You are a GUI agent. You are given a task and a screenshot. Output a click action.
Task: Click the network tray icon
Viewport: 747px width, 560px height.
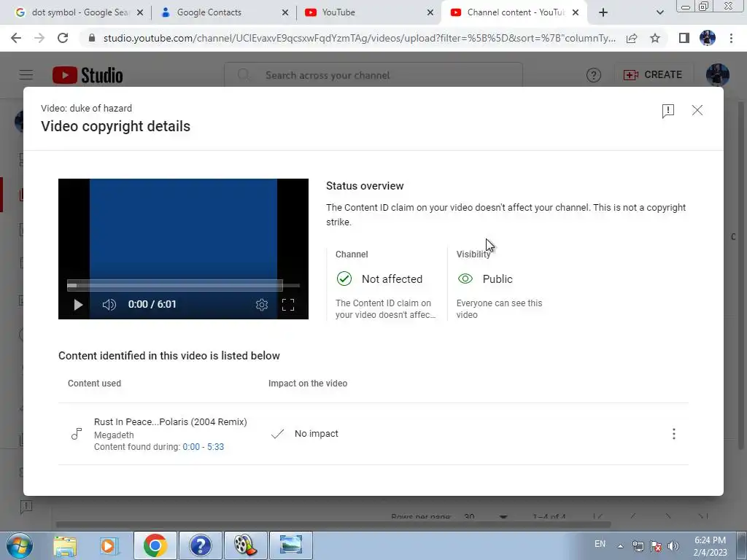[x=638, y=546]
